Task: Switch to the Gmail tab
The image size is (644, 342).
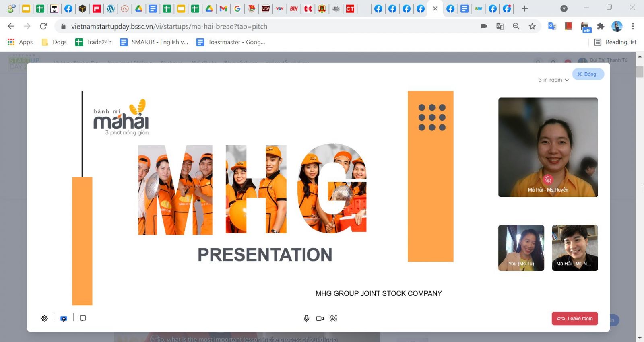Action: coord(223,8)
